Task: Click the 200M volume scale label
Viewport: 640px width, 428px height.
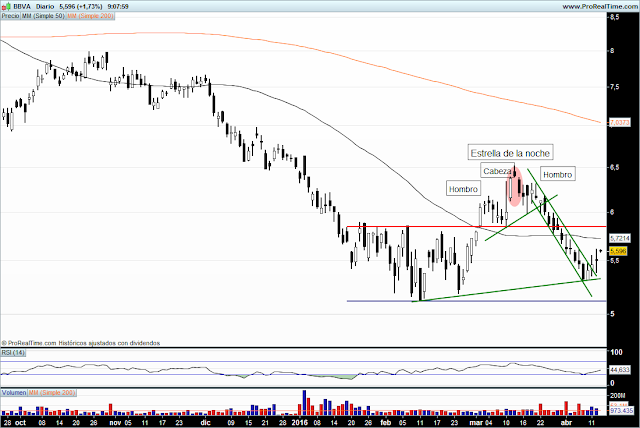Action: (x=618, y=395)
